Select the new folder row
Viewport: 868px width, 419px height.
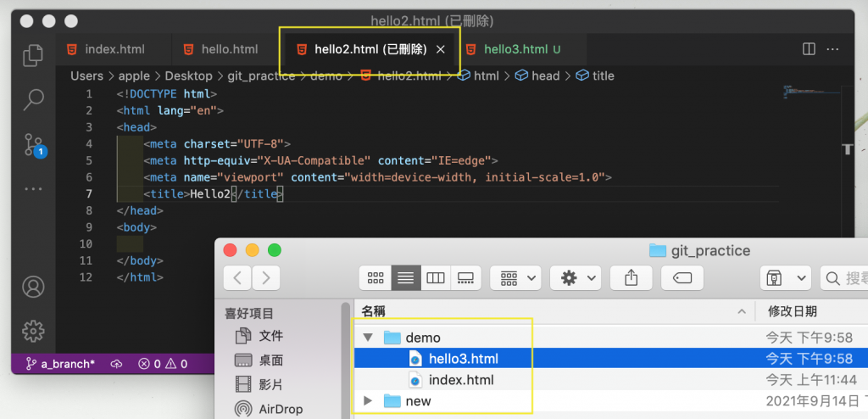(611, 400)
